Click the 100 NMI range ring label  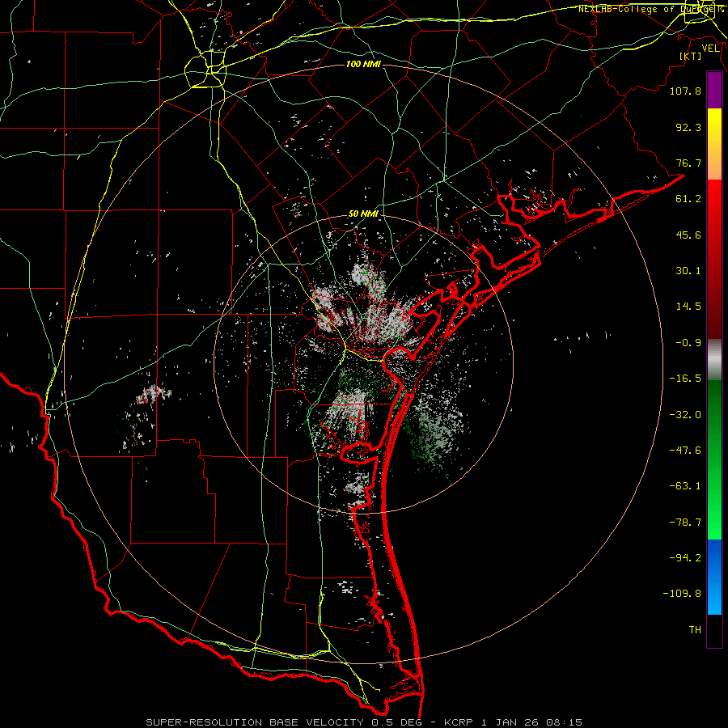363,64
